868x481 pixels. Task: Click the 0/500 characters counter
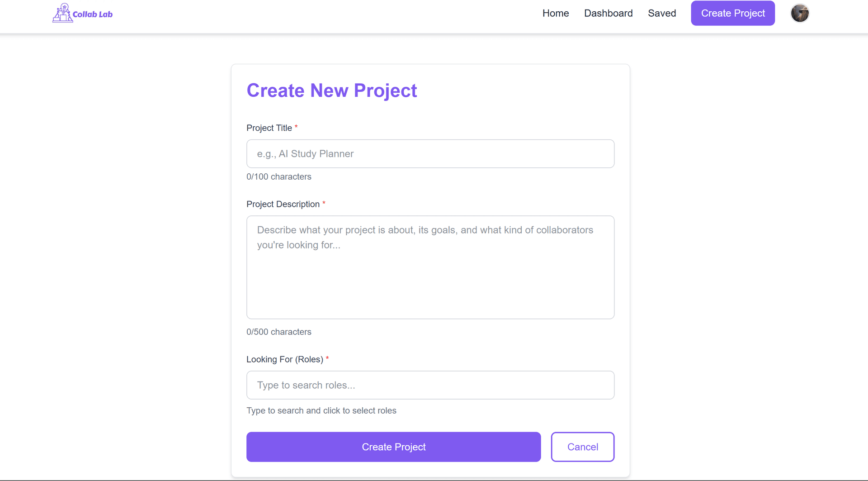pos(279,332)
